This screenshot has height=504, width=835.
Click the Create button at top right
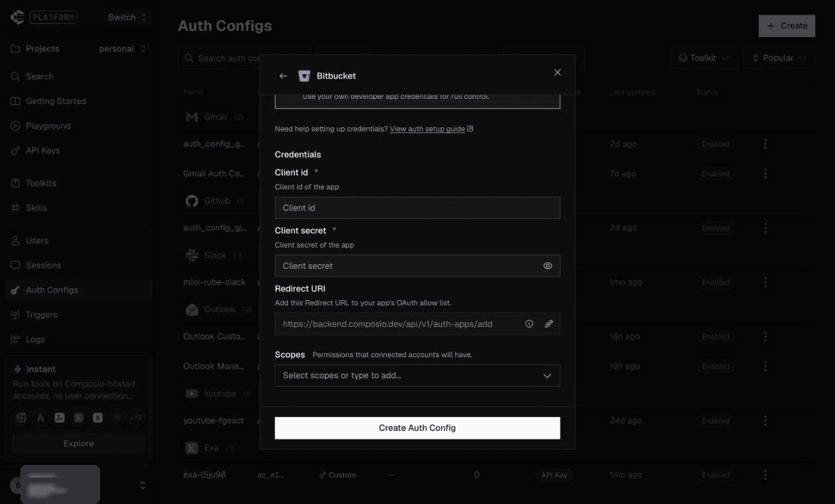click(787, 26)
